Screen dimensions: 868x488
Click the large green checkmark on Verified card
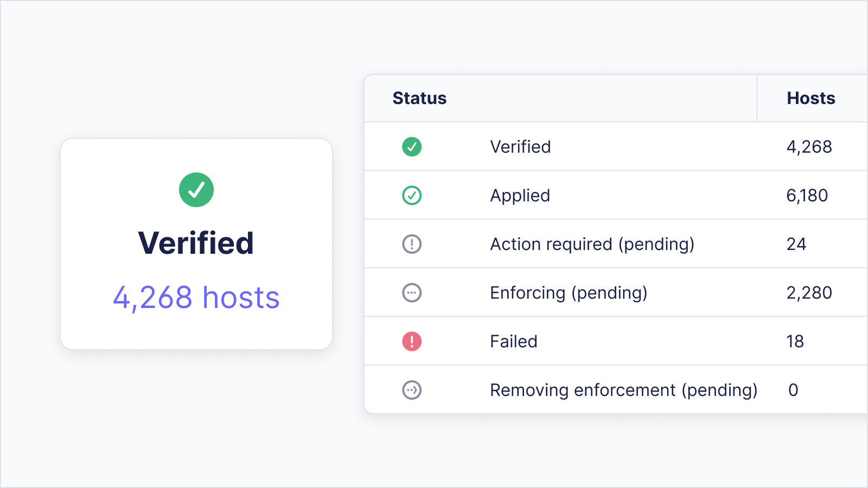[x=196, y=190]
